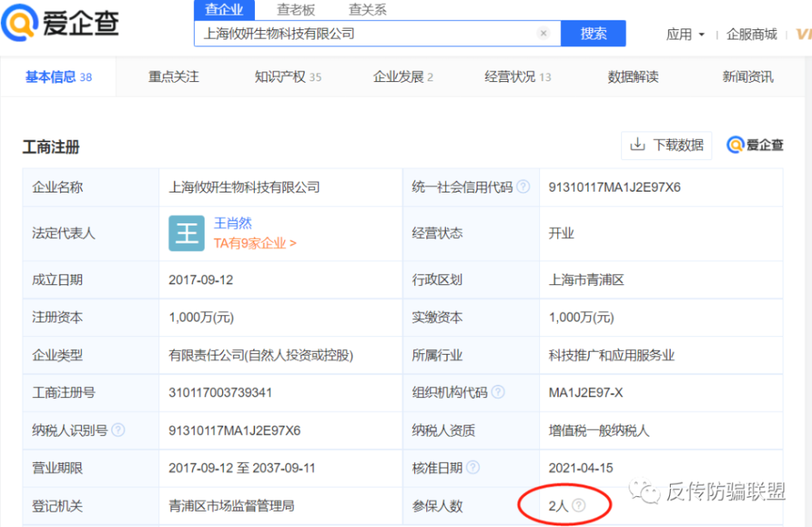Click the 2017-09-12 至 2037-09-11 business term

pos(242,468)
